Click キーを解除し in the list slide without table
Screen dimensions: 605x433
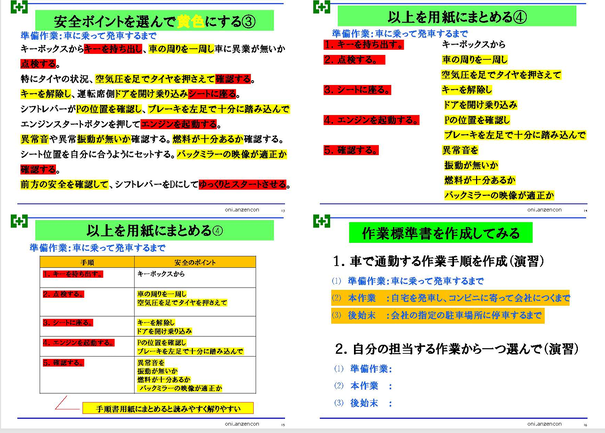point(467,90)
